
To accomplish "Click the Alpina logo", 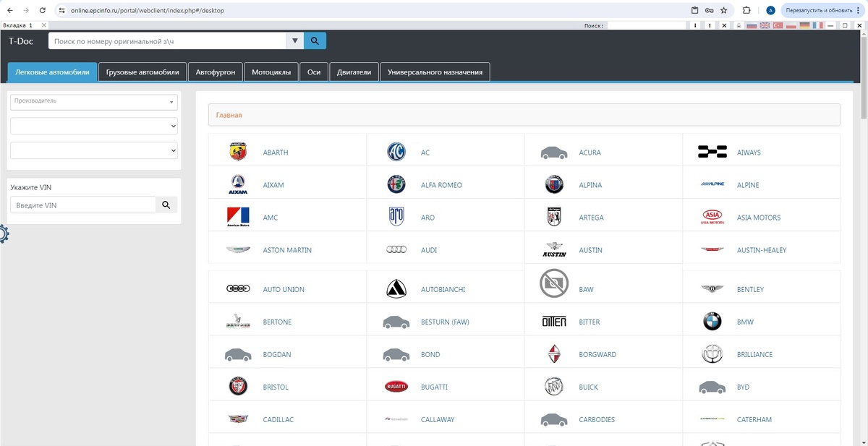I will pyautogui.click(x=554, y=185).
